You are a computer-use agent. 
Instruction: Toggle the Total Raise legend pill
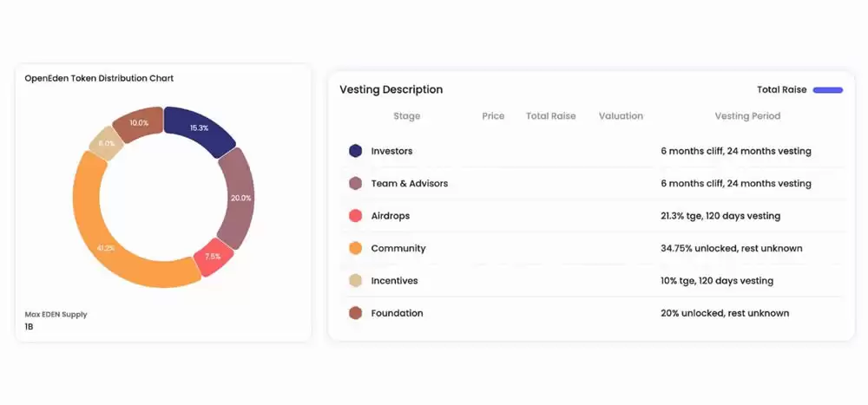[828, 89]
